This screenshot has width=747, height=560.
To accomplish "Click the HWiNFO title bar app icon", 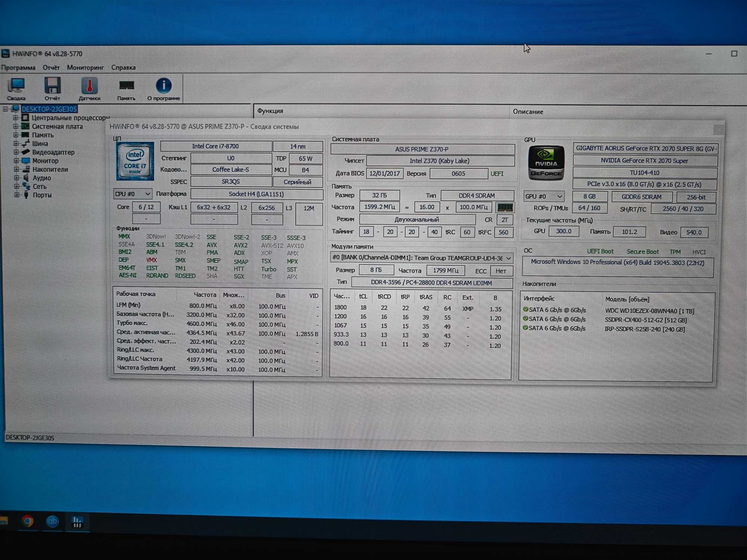I will pyautogui.click(x=5, y=53).
